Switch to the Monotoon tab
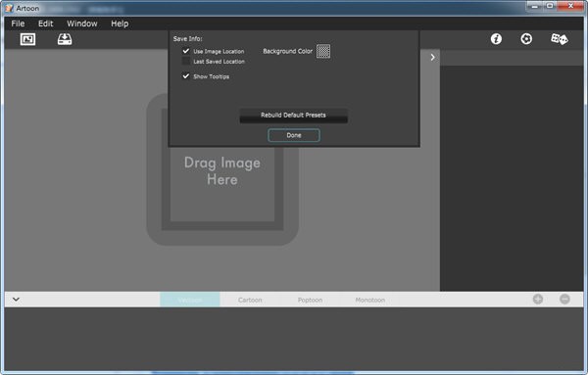The width and height of the screenshot is (588, 375). pos(370,300)
